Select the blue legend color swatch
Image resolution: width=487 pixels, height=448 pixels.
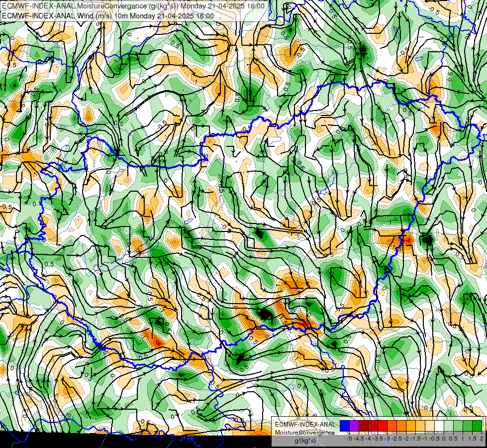point(345,426)
